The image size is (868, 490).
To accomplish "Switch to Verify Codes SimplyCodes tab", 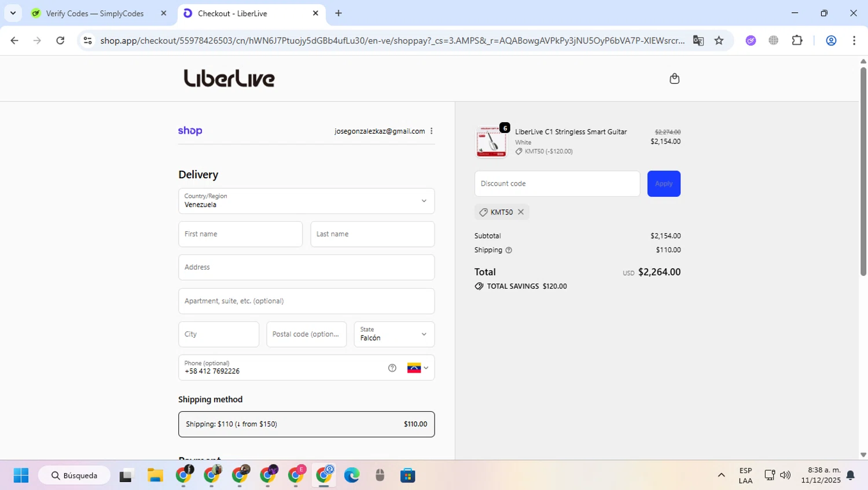I will 95,13.
